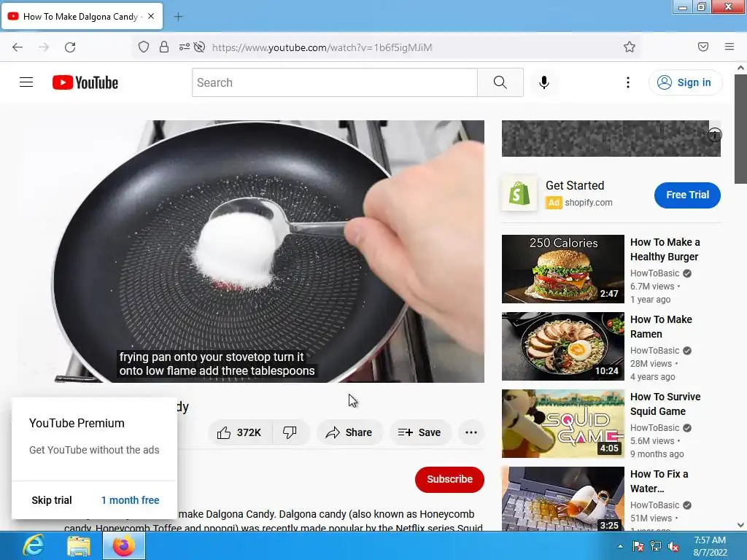Dislike the video with thumbs down

click(x=290, y=432)
